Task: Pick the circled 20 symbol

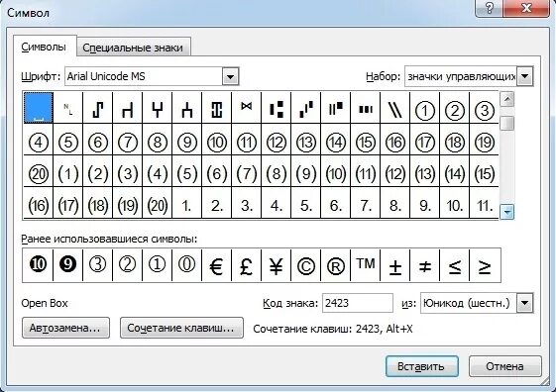Action: (39, 171)
